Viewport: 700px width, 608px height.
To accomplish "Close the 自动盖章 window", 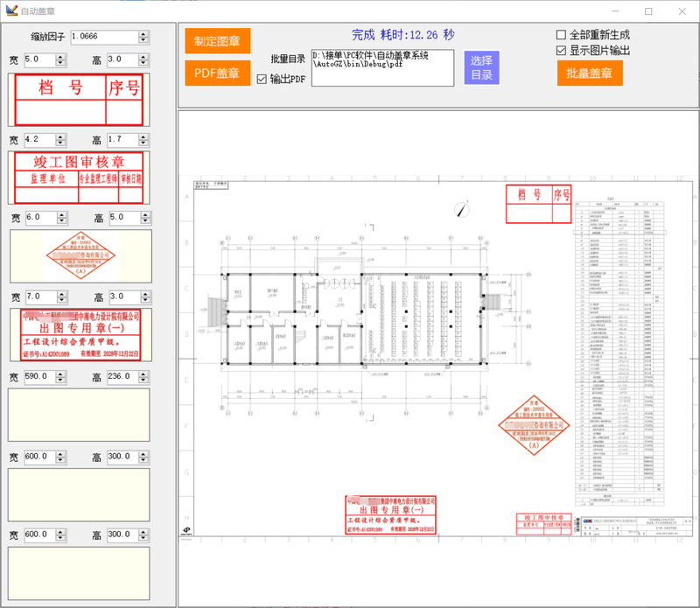I will coord(682,11).
